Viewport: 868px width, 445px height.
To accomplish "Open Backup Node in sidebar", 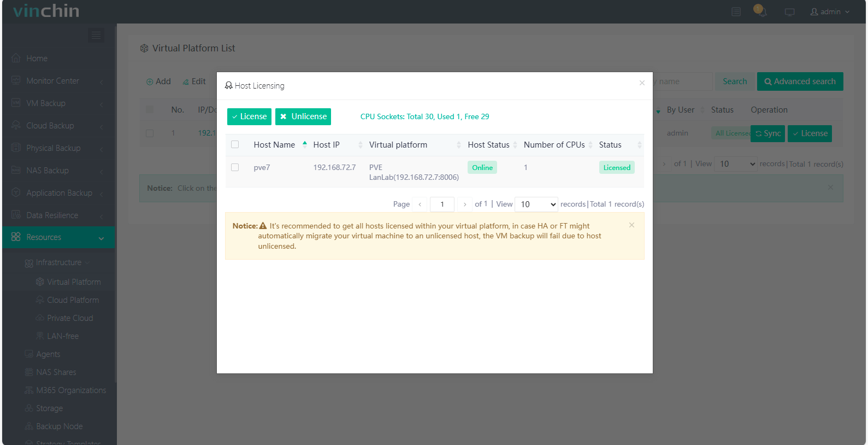I will [x=59, y=426].
